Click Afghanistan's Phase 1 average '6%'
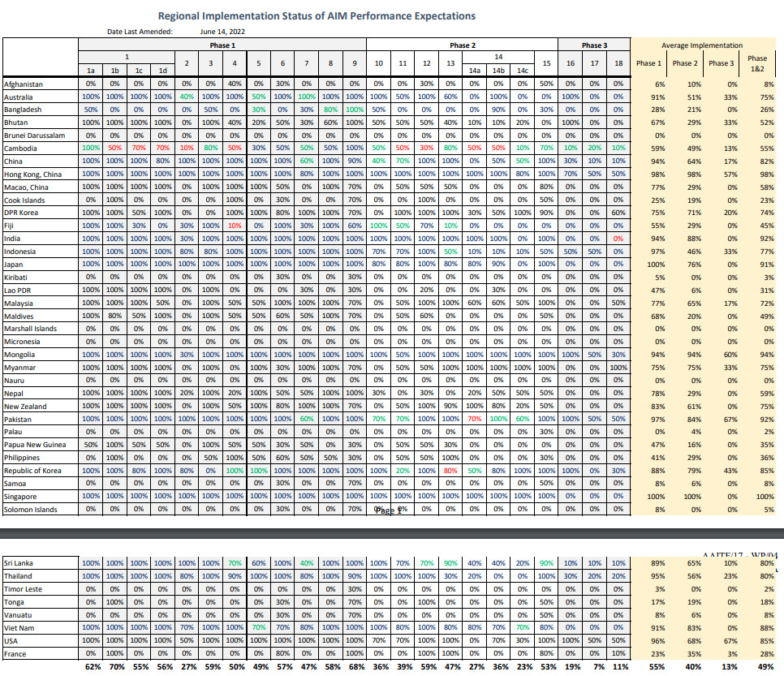784x676 pixels. click(x=660, y=84)
